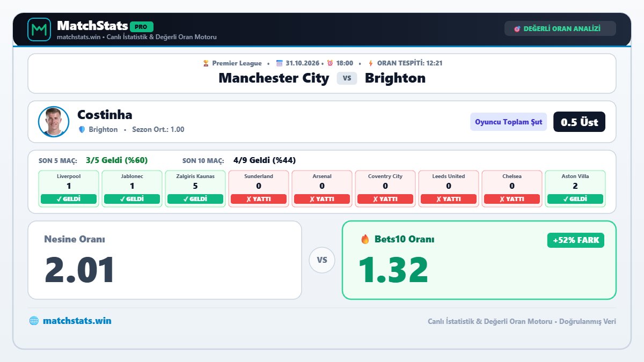This screenshot has height=362, width=644.
Task: Click the value 5 in Zalgiris Kaunas card
Action: [195, 186]
